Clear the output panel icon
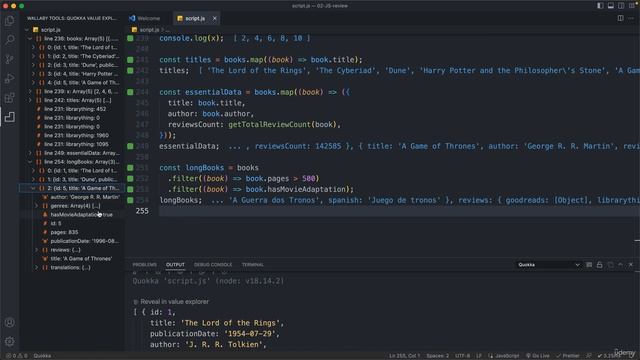 589,265
